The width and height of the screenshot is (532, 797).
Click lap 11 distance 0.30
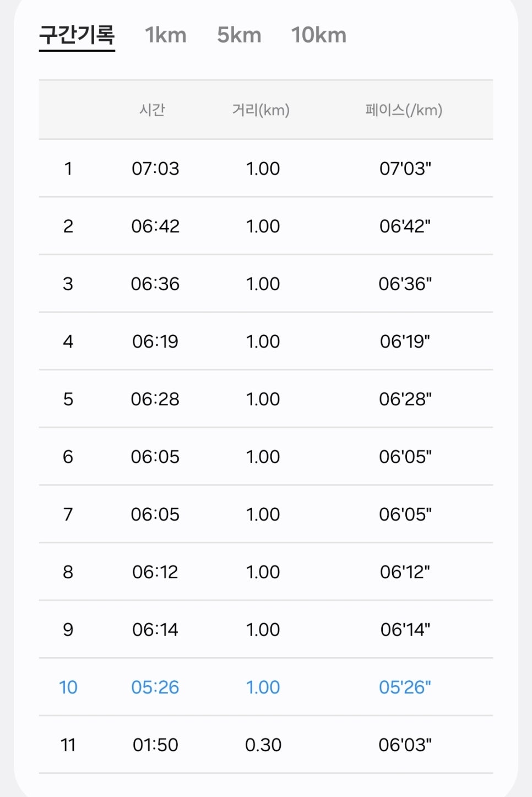click(263, 745)
